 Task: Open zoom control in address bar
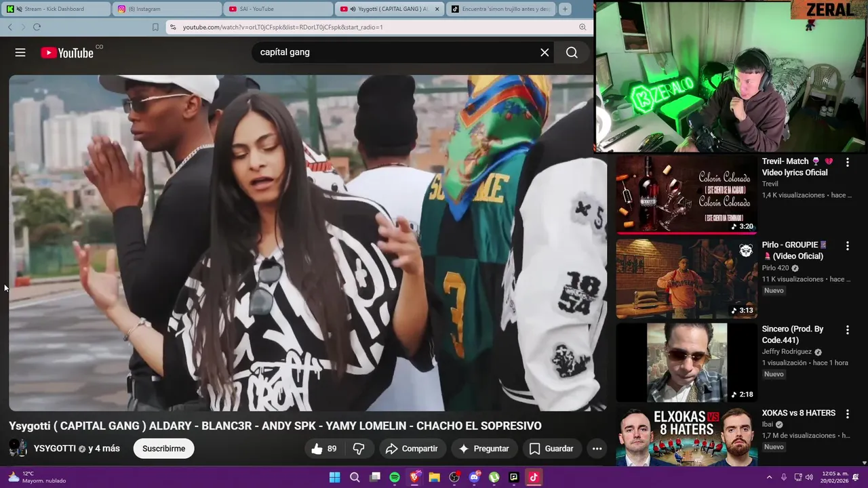pyautogui.click(x=583, y=27)
